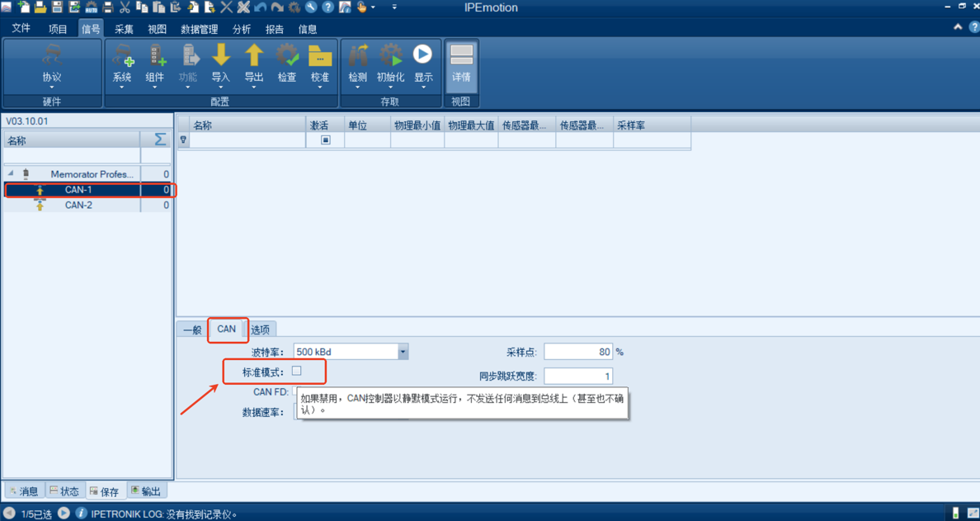Collapse the Memorator Professional tree node
Image resolution: width=980 pixels, height=521 pixels.
11,173
